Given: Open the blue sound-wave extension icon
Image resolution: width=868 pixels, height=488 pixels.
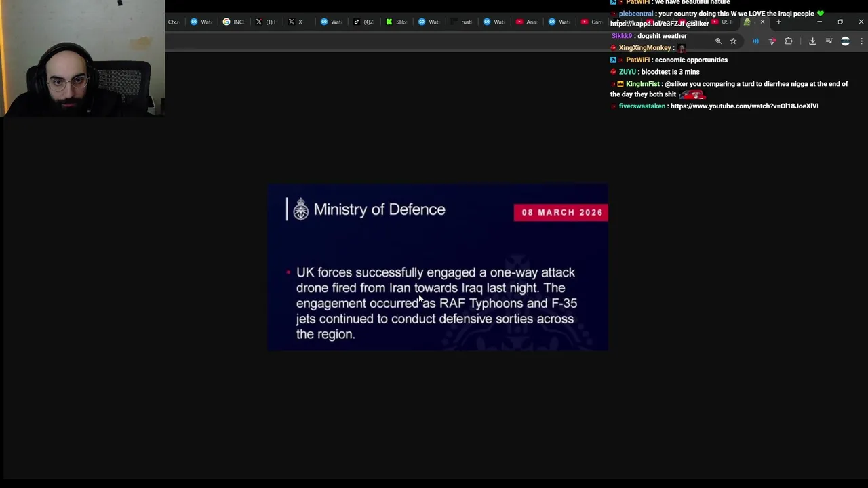Looking at the screenshot, I should pyautogui.click(x=755, y=41).
